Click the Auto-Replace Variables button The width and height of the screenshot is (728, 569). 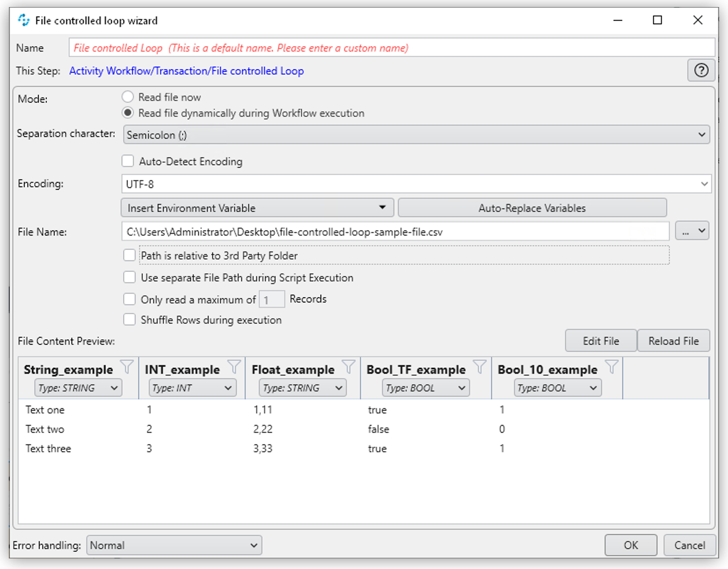point(532,207)
